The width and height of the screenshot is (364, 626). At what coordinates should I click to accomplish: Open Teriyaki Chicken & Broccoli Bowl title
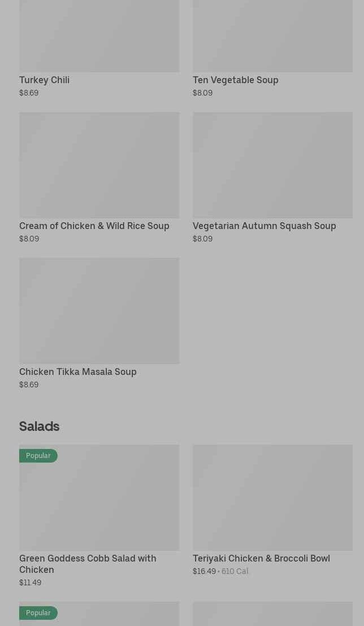261,558
